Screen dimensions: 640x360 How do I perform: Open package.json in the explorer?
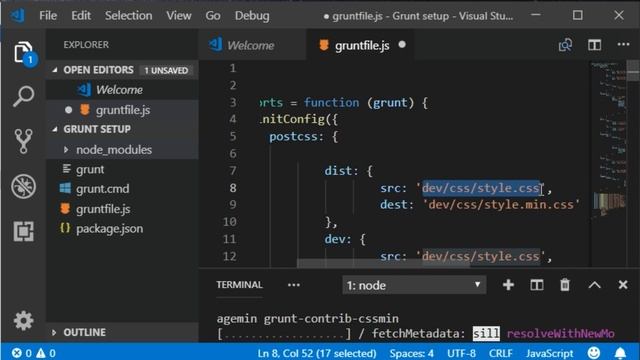pyautogui.click(x=122, y=229)
